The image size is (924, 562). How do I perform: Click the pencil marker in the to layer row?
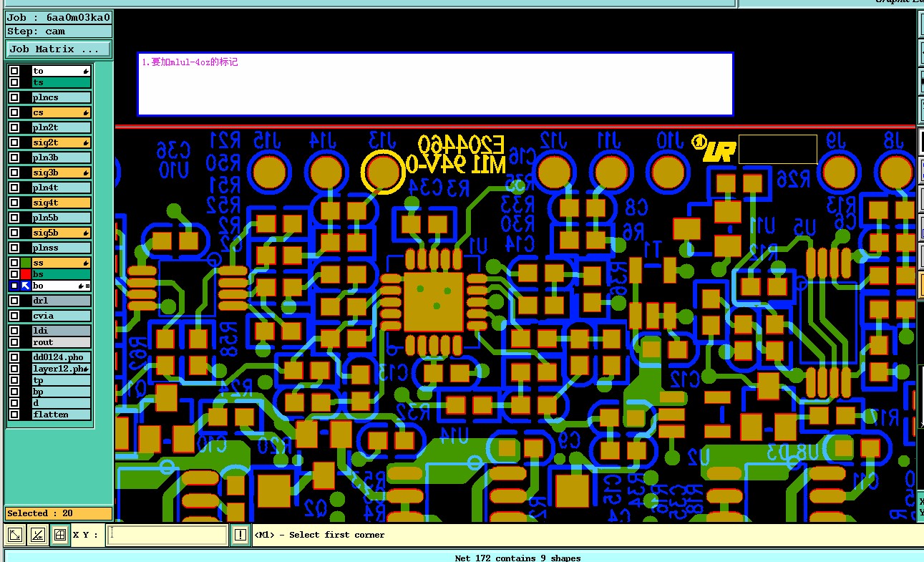[86, 71]
